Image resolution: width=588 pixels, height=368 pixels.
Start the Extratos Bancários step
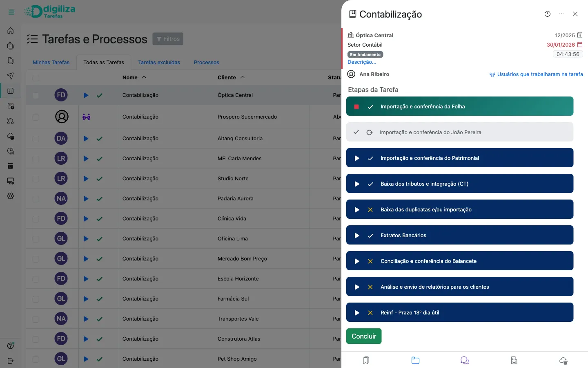pyautogui.click(x=357, y=236)
